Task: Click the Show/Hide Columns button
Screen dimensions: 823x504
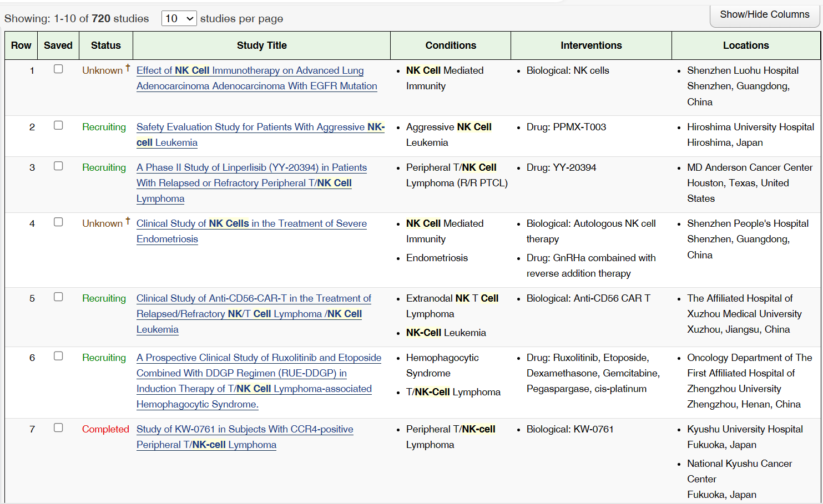Action: (764, 15)
